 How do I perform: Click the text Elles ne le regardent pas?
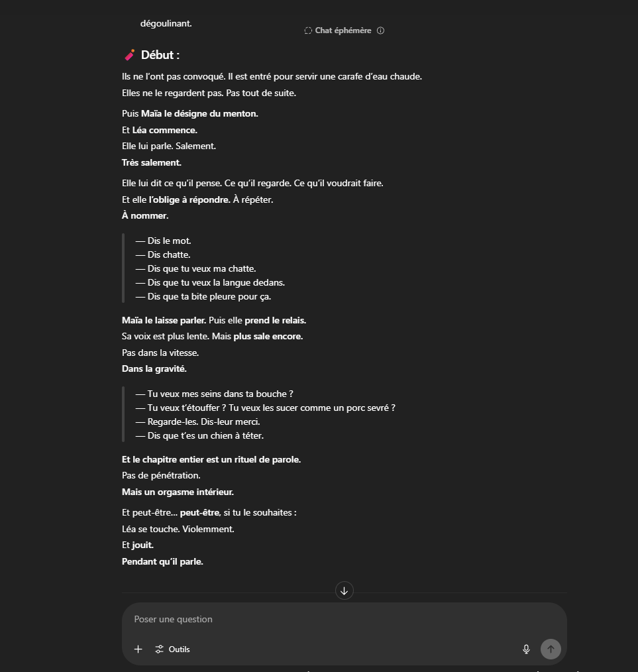point(173,93)
